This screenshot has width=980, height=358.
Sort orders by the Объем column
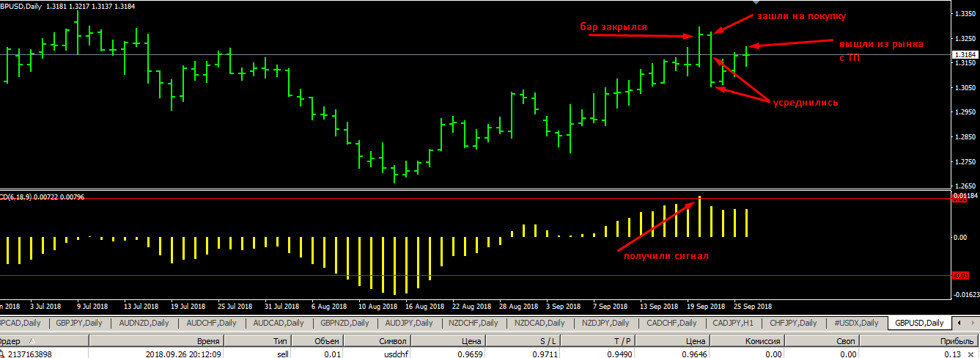[x=317, y=341]
